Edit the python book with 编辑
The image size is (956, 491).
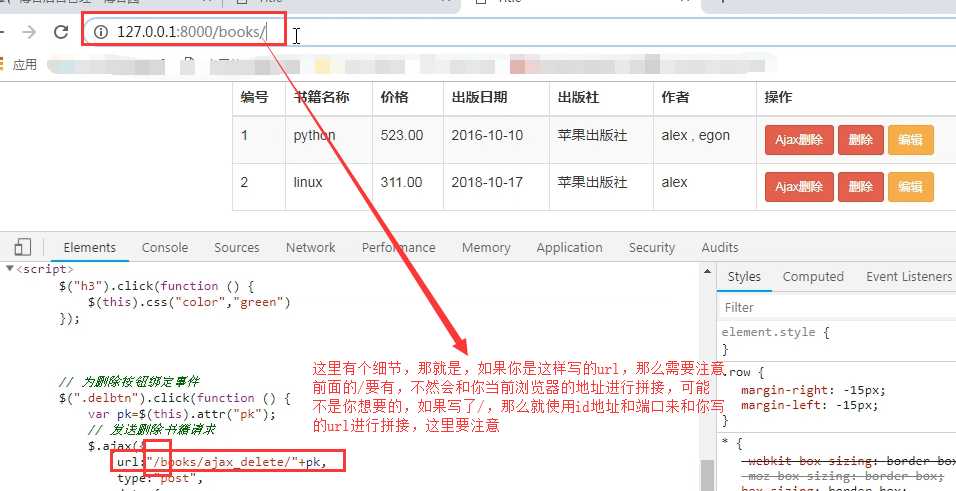[910, 140]
